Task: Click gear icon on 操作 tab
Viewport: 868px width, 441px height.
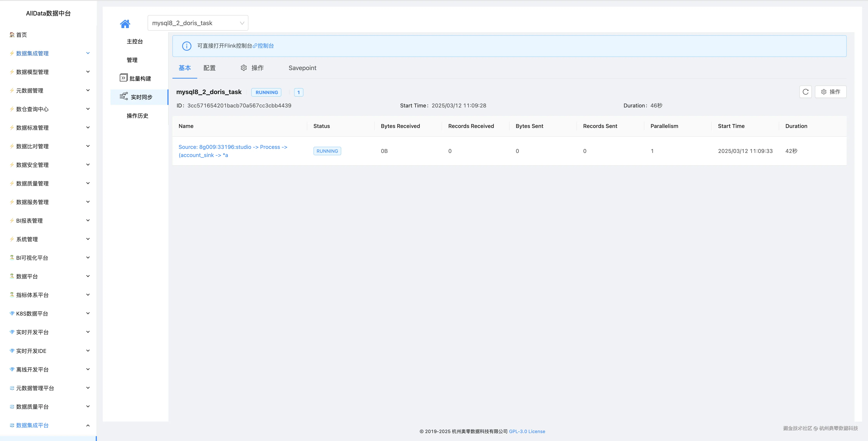Action: [x=244, y=68]
